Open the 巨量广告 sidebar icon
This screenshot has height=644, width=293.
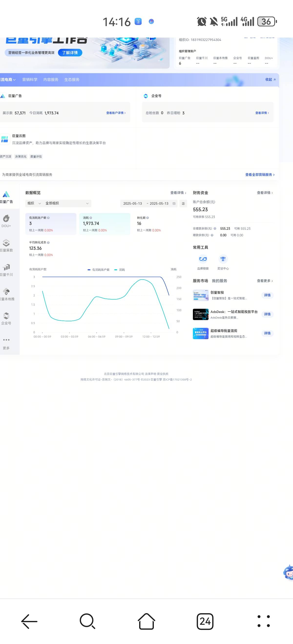[6, 194]
